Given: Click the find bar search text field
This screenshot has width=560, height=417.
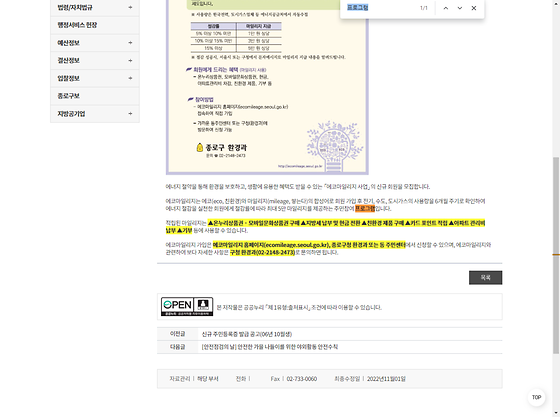Looking at the screenshot, I should pyautogui.click(x=379, y=7).
